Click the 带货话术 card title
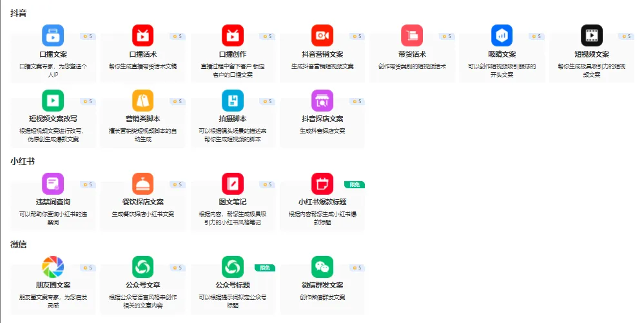 coord(412,54)
